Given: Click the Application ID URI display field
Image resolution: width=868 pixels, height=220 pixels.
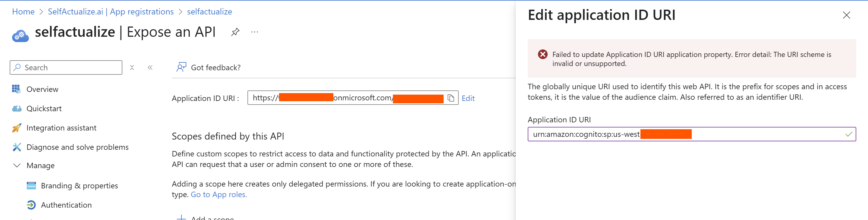Looking at the screenshot, I should 352,98.
